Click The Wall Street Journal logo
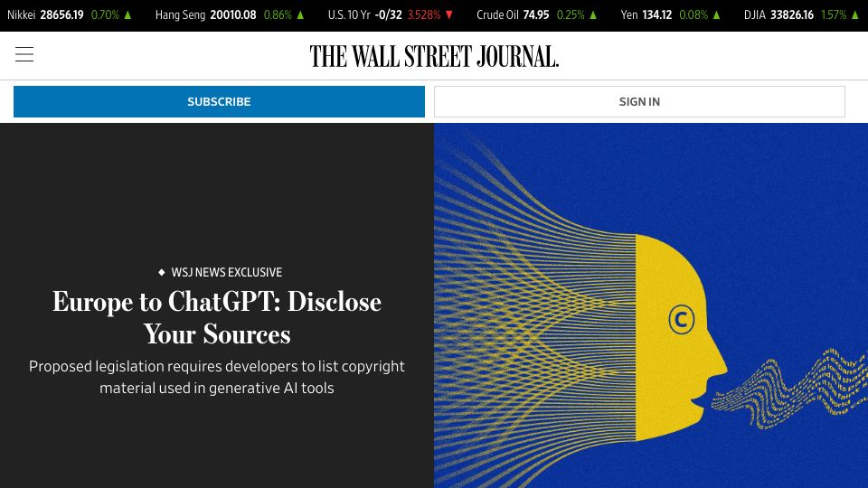 click(x=434, y=56)
